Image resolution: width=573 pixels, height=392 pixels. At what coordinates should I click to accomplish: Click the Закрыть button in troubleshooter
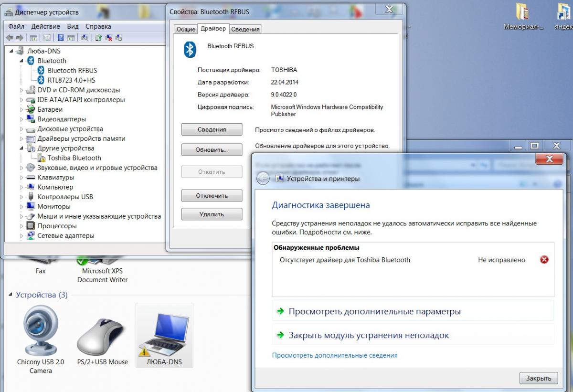pyautogui.click(x=539, y=378)
